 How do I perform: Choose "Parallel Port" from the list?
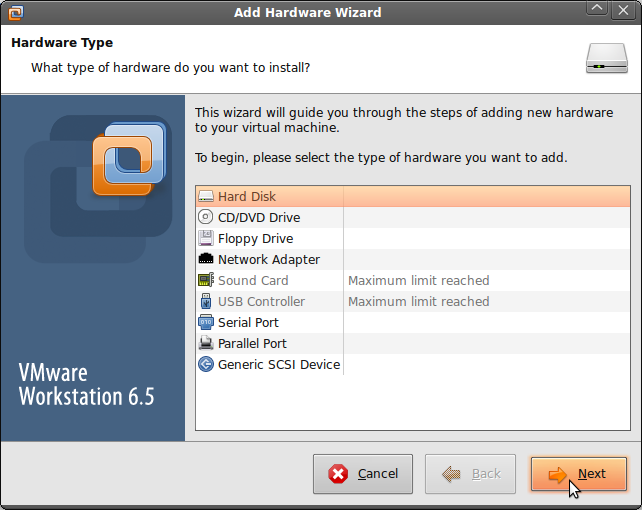click(x=252, y=343)
